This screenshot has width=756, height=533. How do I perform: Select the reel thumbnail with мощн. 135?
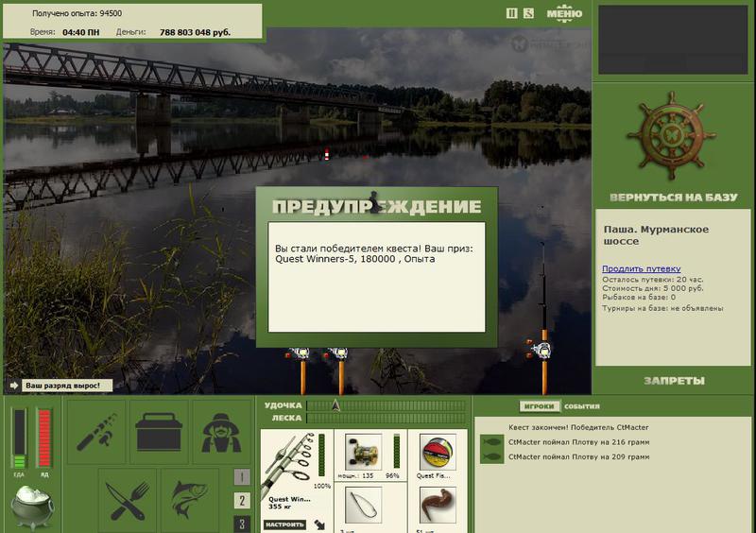(x=364, y=452)
